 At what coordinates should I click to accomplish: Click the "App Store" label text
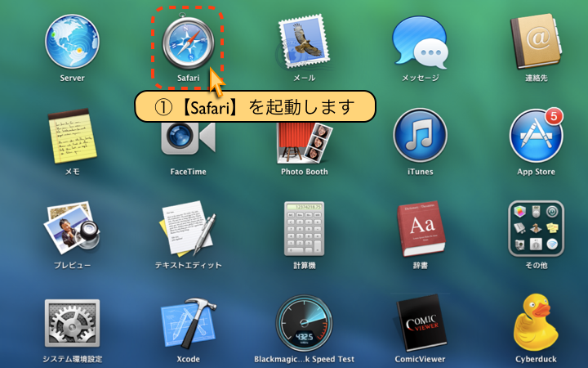pyautogui.click(x=537, y=172)
